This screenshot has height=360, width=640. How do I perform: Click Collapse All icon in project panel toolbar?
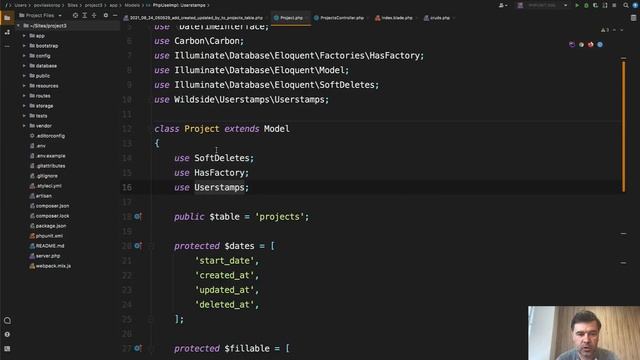94,16
